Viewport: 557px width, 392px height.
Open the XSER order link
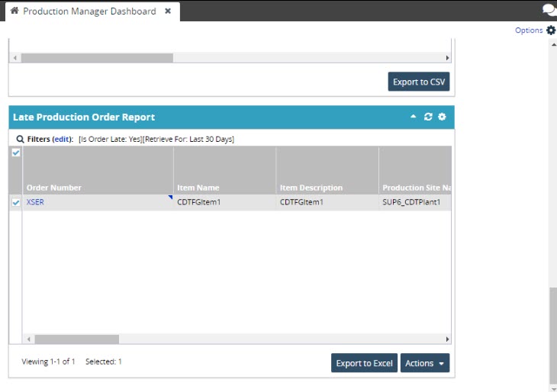coord(35,203)
